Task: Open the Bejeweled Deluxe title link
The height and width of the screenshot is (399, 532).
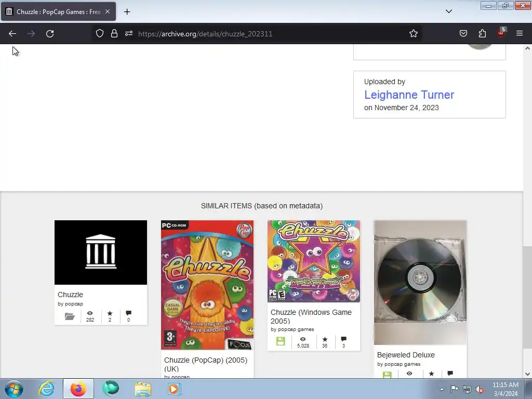Action: 406,355
